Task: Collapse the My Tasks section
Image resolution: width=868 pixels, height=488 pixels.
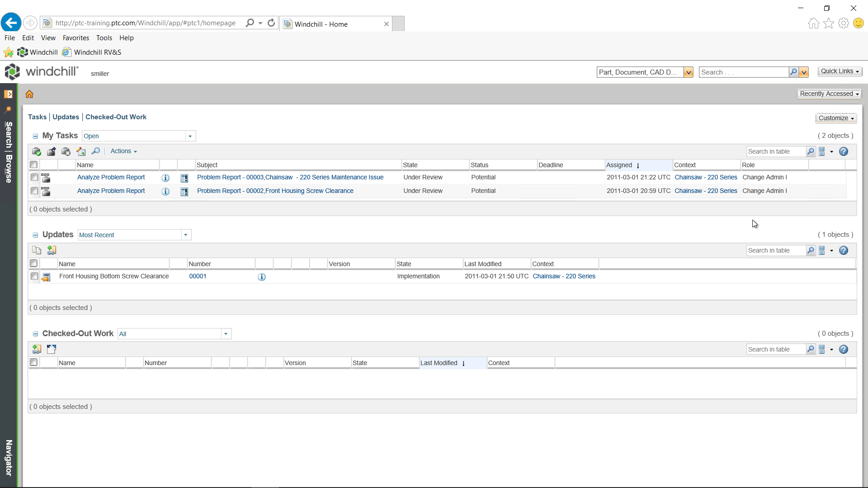Action: 35,136
